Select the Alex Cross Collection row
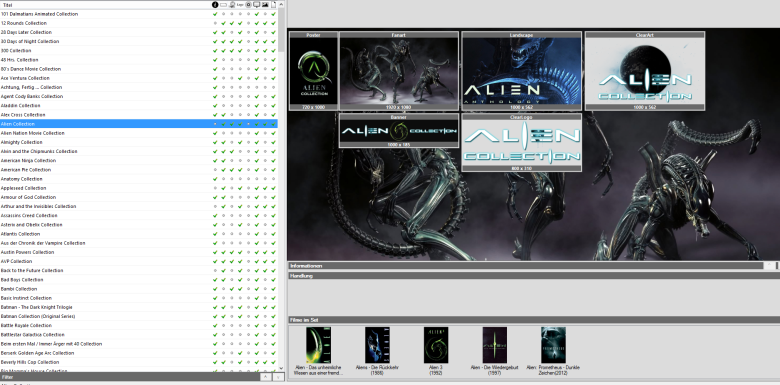Viewport: 780px width, 385px height. tap(139, 115)
